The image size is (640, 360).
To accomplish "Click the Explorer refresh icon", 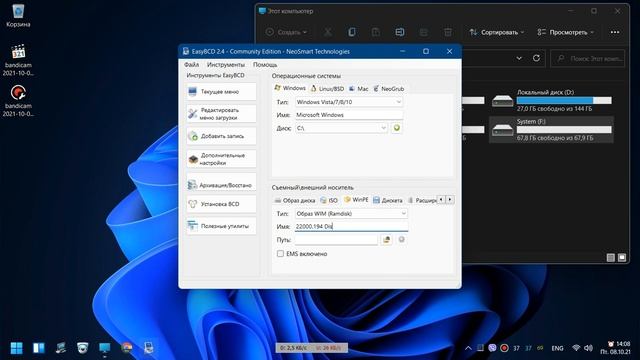I will coord(536,58).
